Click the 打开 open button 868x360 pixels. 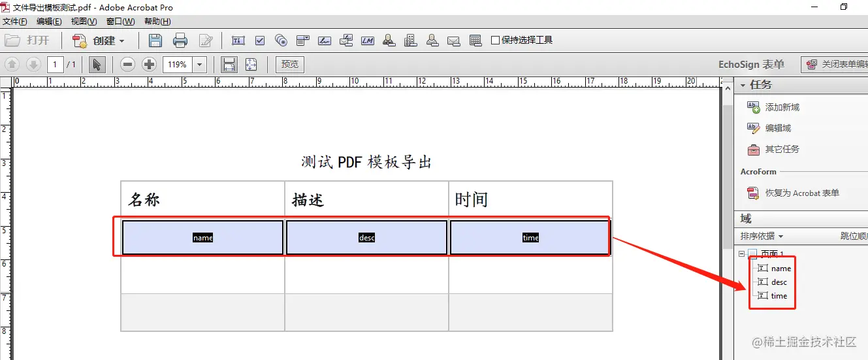coord(28,41)
